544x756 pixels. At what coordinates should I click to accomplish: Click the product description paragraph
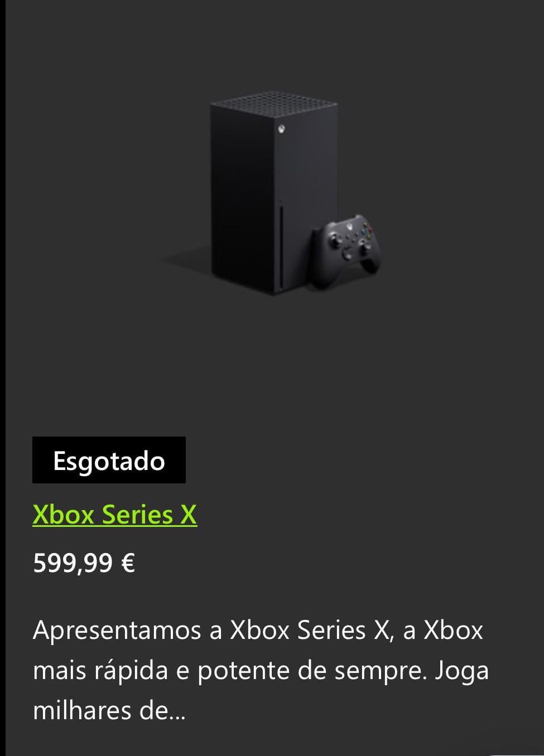pyautogui.click(x=261, y=670)
